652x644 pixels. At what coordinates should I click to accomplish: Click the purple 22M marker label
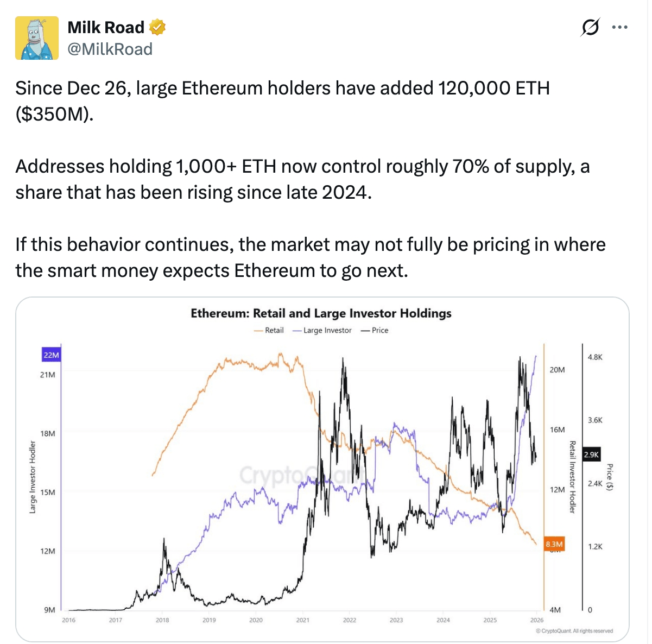(51, 355)
